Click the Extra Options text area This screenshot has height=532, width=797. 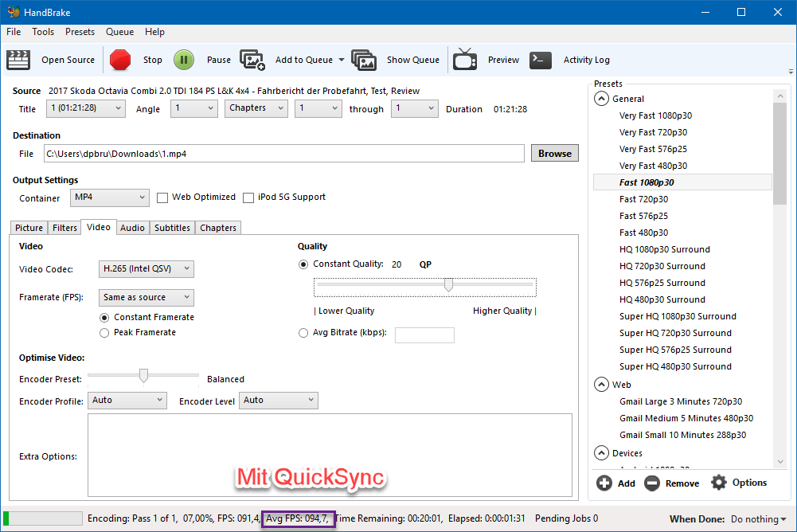[330, 456]
